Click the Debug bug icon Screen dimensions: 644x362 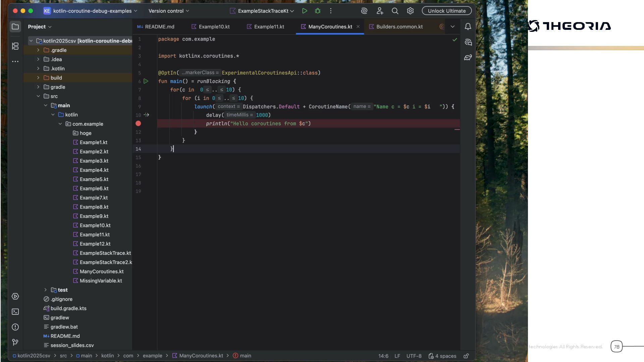(318, 11)
